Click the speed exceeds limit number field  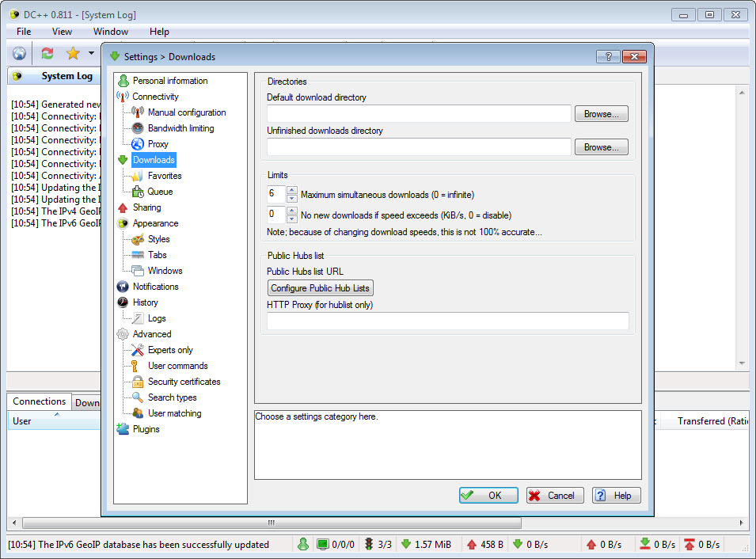click(277, 215)
